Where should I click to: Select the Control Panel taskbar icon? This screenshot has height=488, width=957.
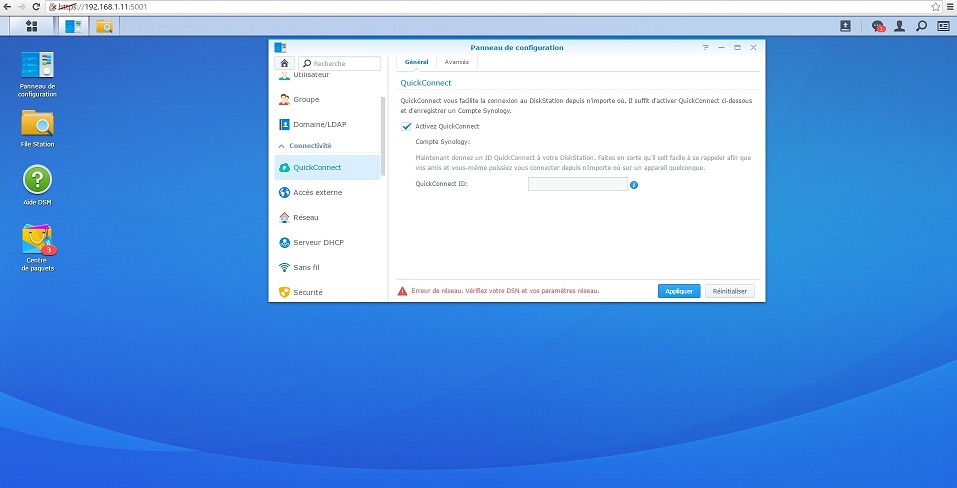point(73,26)
